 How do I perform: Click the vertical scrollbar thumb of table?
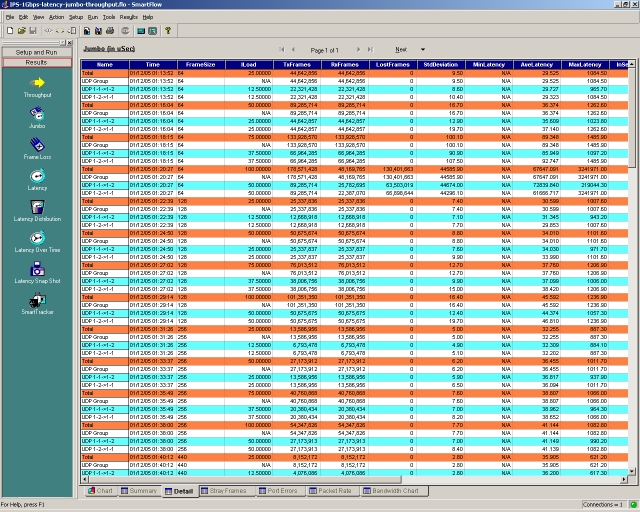632,118
